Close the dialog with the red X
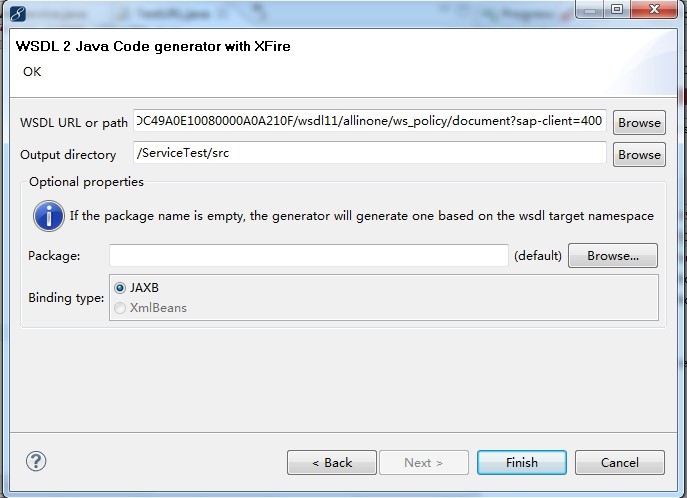The image size is (687, 498). 654,9
